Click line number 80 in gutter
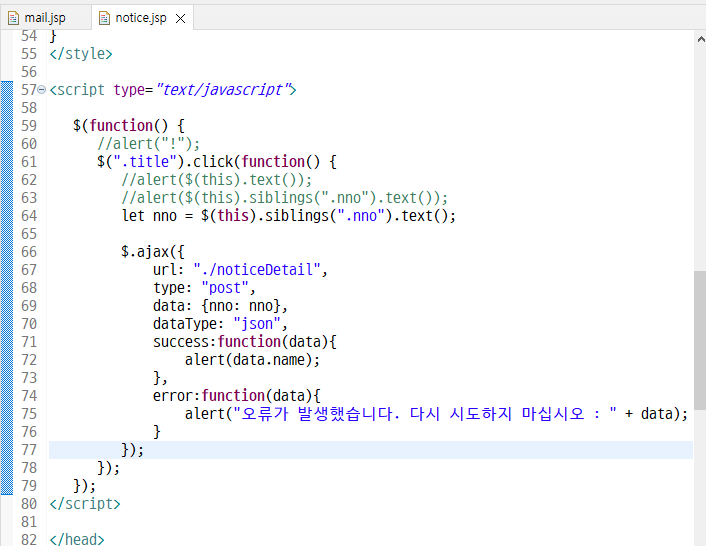The width and height of the screenshot is (706, 546). [x=29, y=504]
